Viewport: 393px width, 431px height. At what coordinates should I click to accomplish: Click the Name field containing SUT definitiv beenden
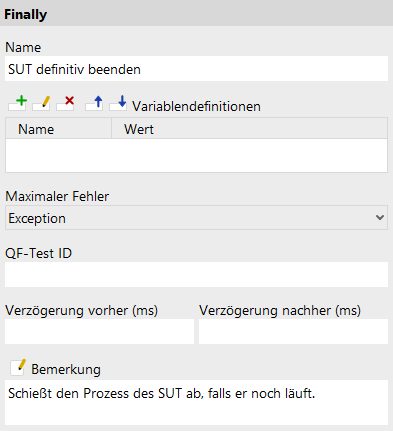(x=196, y=69)
